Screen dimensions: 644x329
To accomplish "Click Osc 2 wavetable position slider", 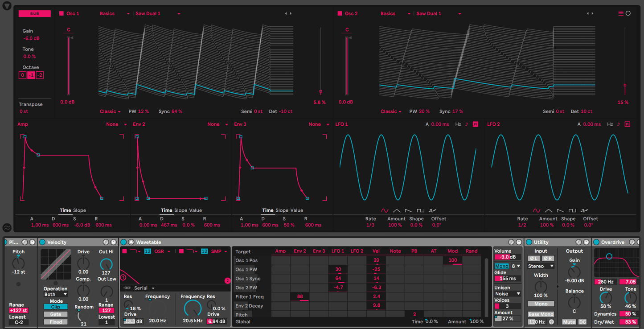I will pyautogui.click(x=625, y=85).
